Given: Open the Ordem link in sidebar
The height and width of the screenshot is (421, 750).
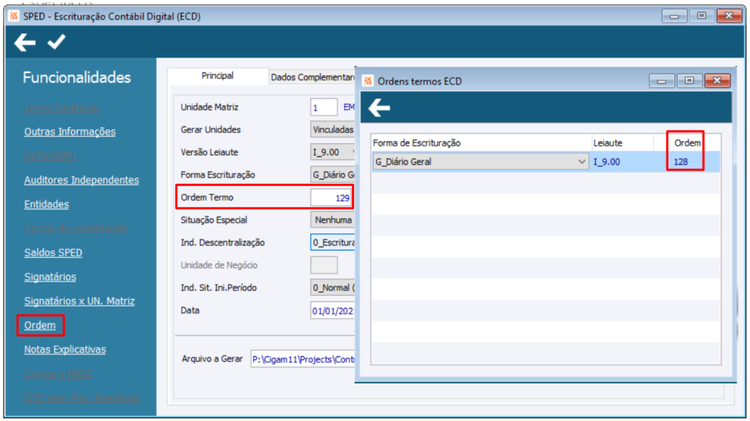Looking at the screenshot, I should pyautogui.click(x=40, y=325).
